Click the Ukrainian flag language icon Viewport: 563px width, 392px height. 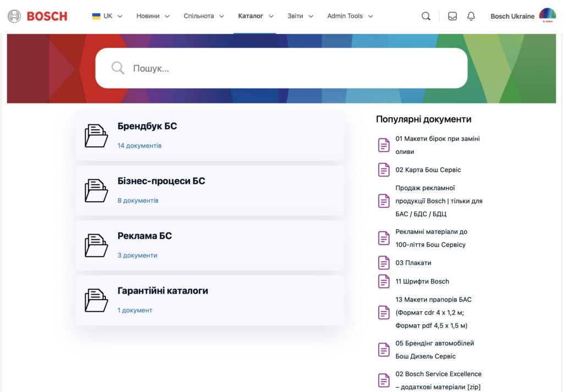pyautogui.click(x=96, y=16)
